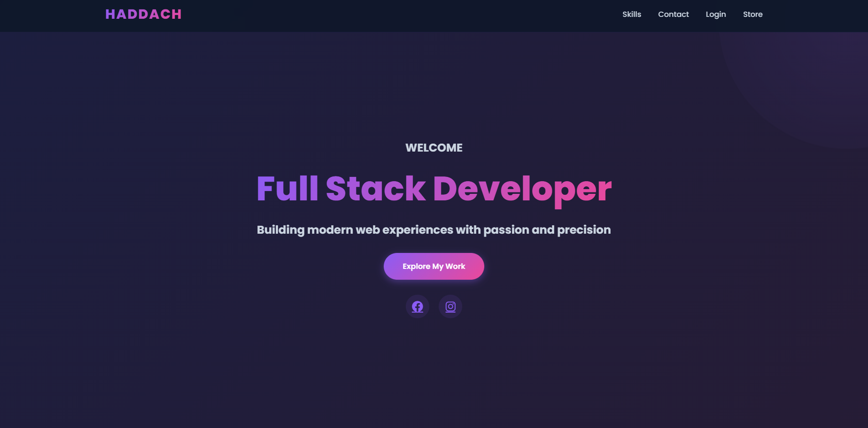Open the Login link
This screenshot has height=428, width=868.
[x=715, y=14]
